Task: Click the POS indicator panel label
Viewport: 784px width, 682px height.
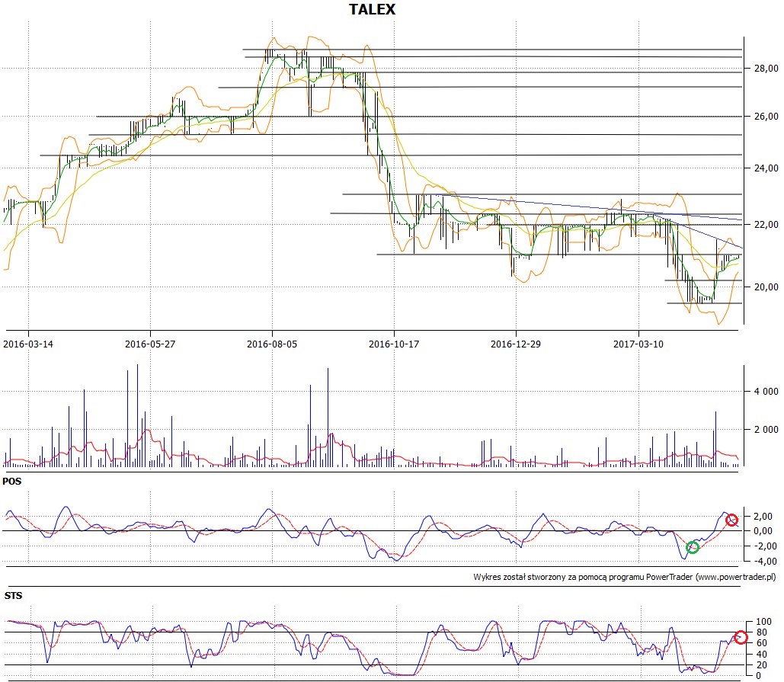Action: tap(12, 481)
